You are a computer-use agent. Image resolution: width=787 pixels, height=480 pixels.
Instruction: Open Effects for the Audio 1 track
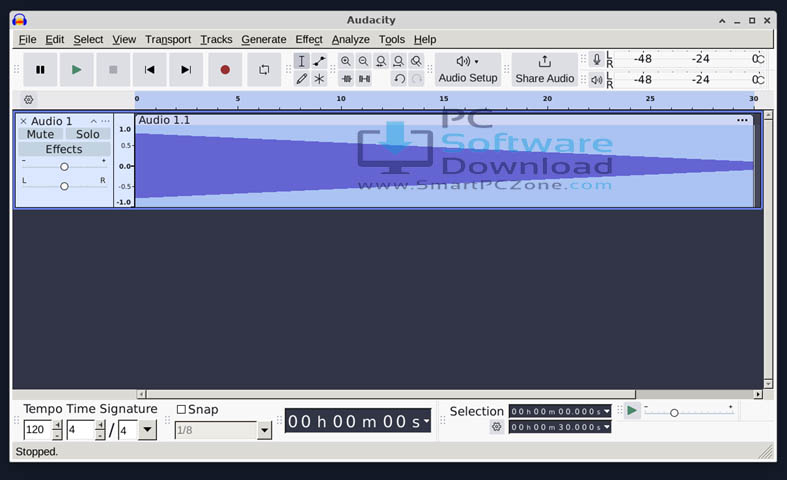coord(64,149)
